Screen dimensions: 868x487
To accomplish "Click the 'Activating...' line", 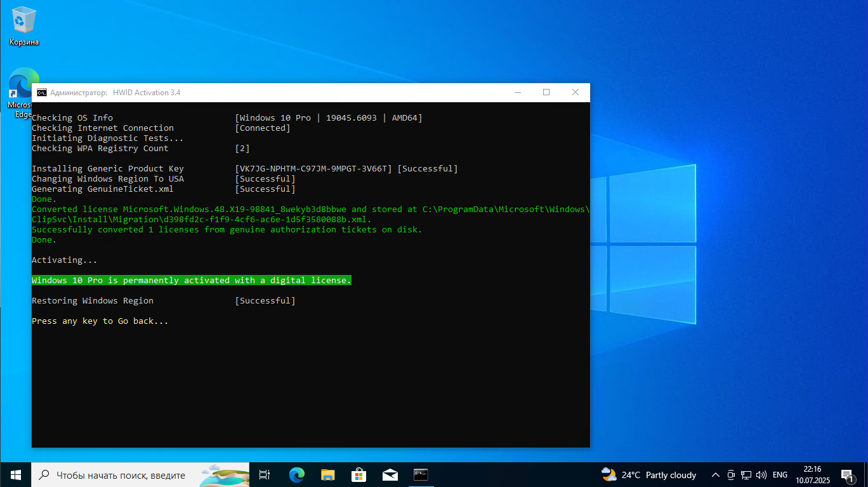I will [65, 260].
